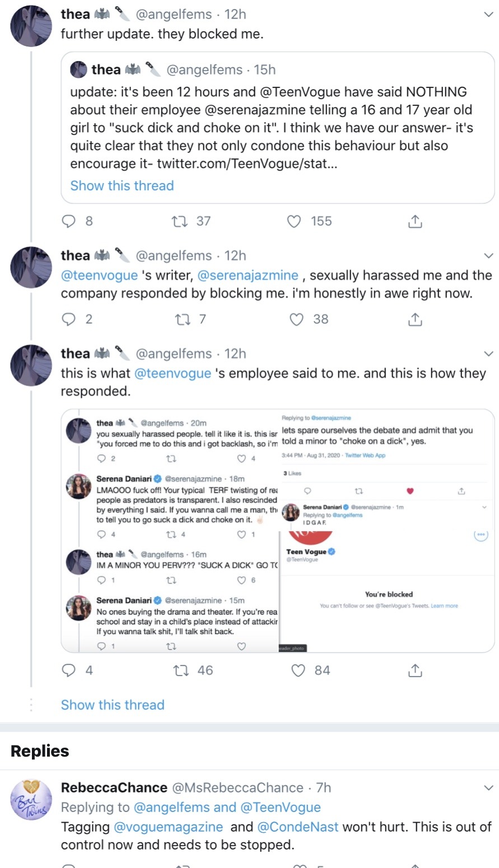
Task: Open the more-options chevron on the first tweet
Action: (x=488, y=15)
